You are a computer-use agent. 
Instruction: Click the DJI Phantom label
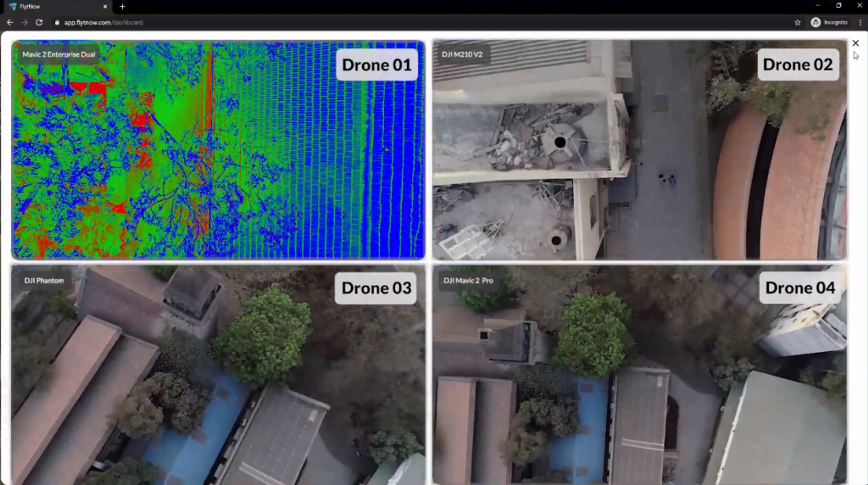[44, 280]
